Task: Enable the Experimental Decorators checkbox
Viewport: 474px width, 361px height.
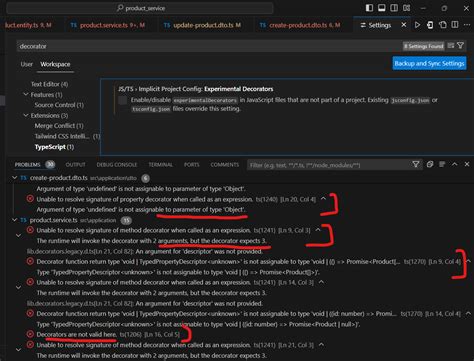Action: [123, 100]
